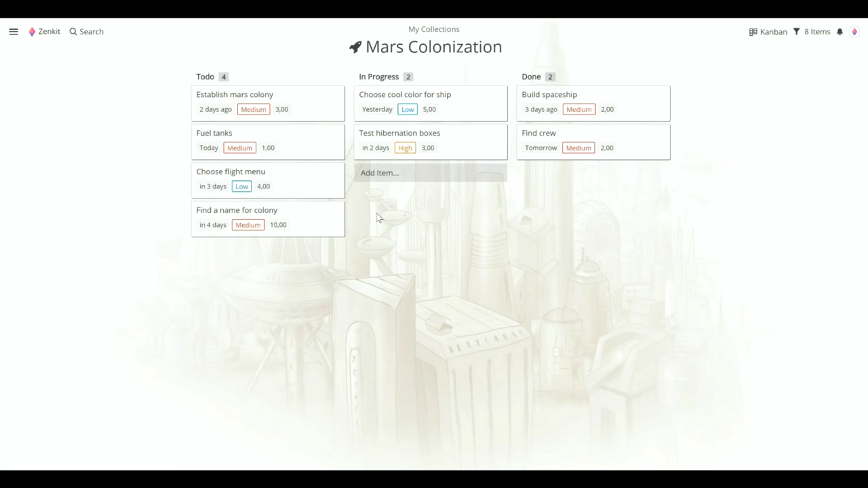Click value 3,00 on Test hibernation boxes
The width and height of the screenshot is (868, 488).
428,148
